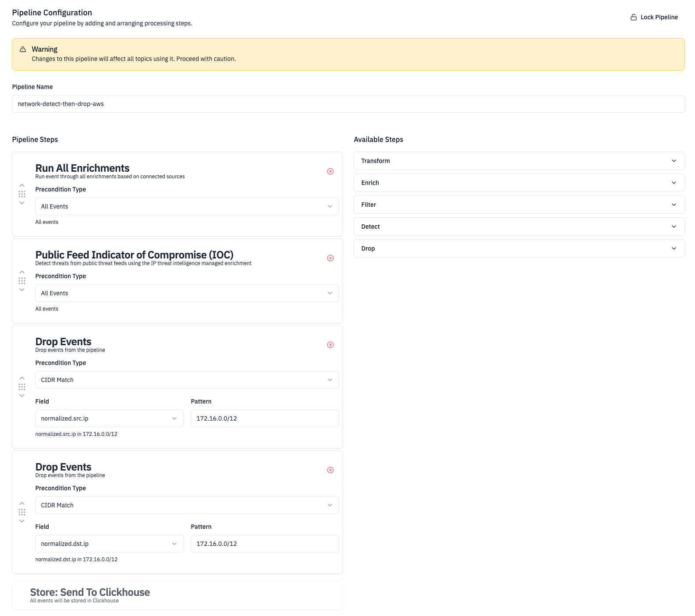
Task: Grab drag handle of Run All Enrichments
Action: pyautogui.click(x=22, y=194)
